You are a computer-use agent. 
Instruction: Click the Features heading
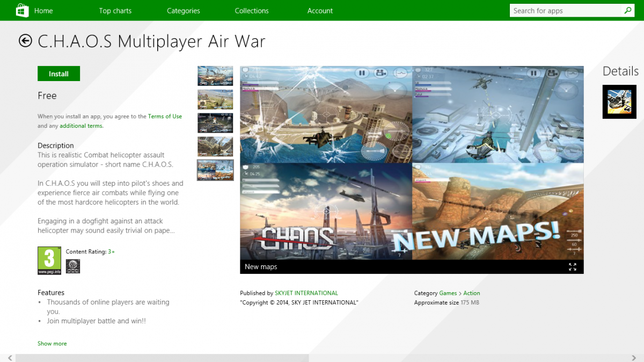point(51,293)
